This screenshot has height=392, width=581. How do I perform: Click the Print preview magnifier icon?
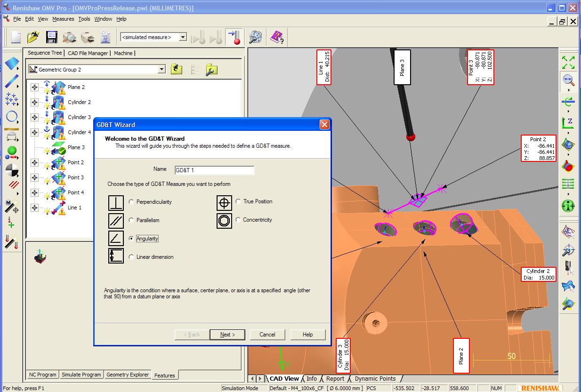pyautogui.click(x=70, y=37)
